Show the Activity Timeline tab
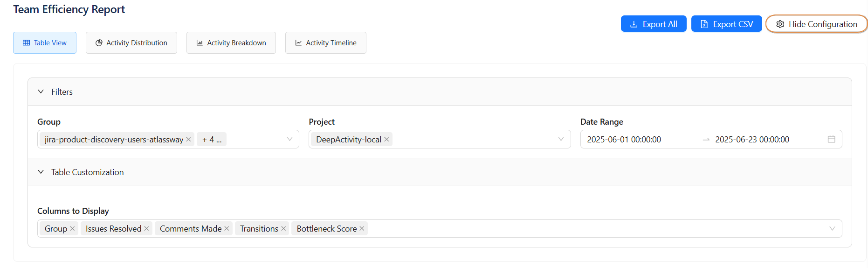The image size is (868, 268). click(326, 43)
